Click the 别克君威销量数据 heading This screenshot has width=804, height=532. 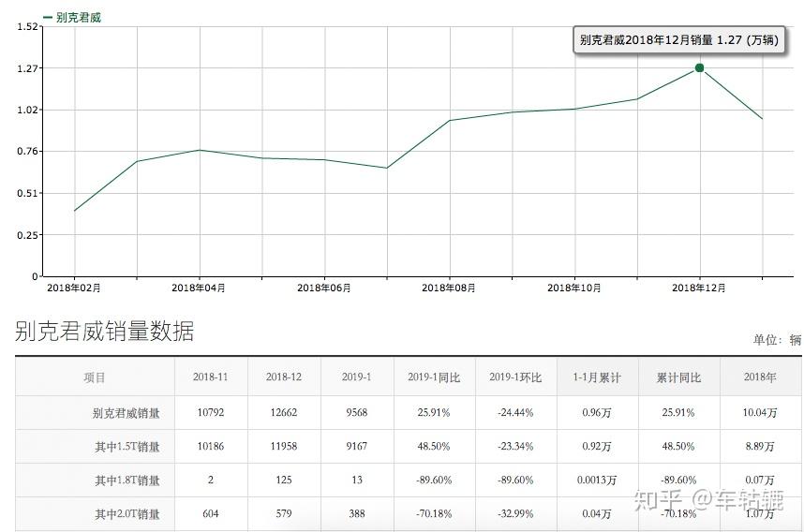point(105,331)
